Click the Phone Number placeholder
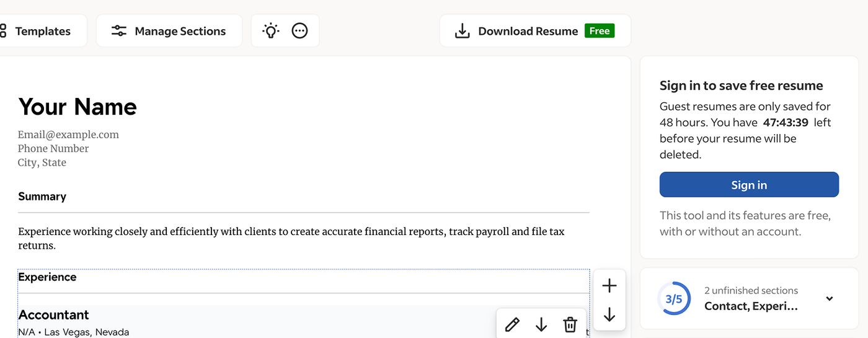Screen dimensions: 868x338 [53, 149]
